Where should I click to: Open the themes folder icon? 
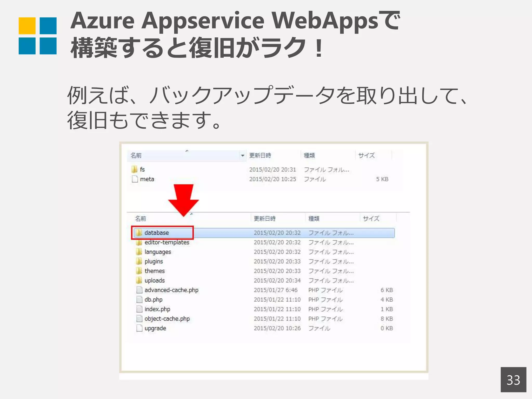139,271
